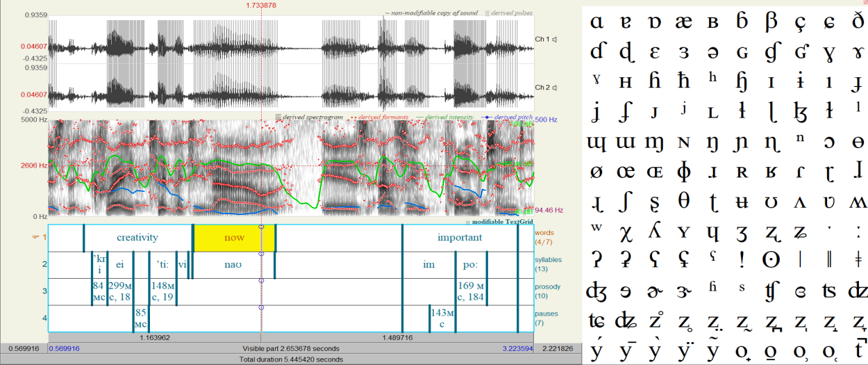Pick the oe ligature symbol œ
Image resolution: width=868 pixels, height=365 pixels.
(625, 172)
